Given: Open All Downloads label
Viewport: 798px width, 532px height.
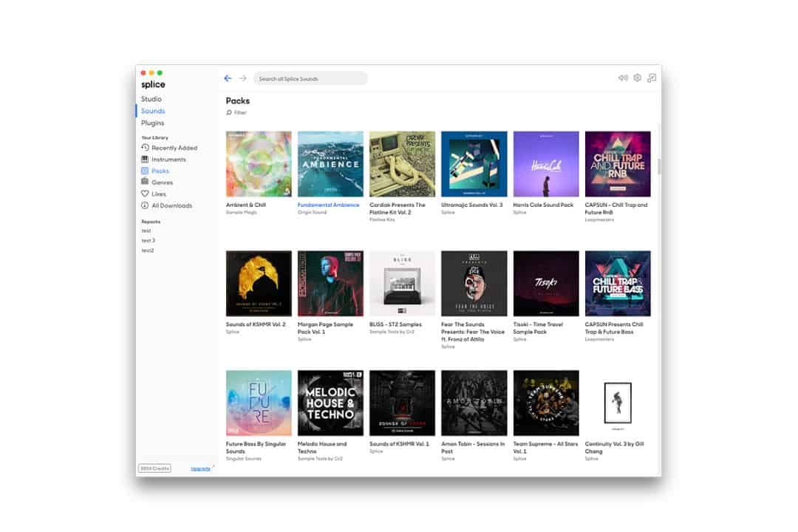Looking at the screenshot, I should click(172, 205).
